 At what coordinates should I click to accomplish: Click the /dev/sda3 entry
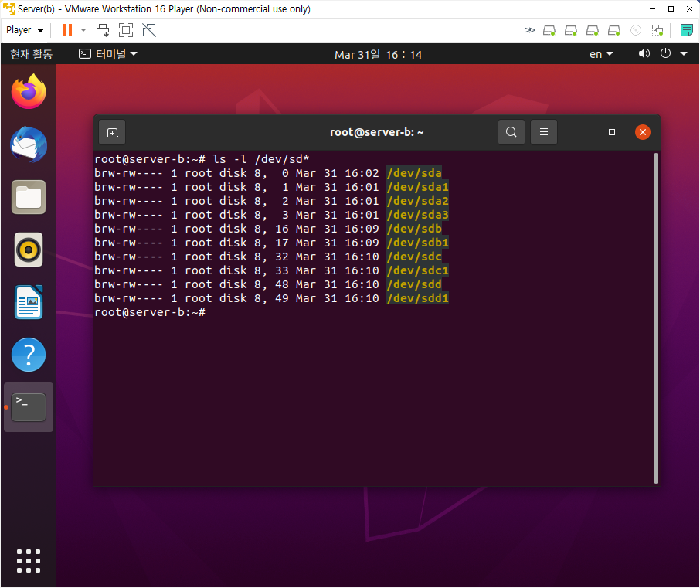tap(418, 215)
